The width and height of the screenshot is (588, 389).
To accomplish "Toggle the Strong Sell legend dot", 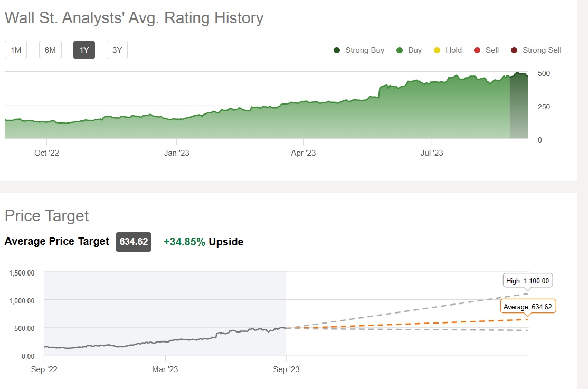I will (514, 50).
